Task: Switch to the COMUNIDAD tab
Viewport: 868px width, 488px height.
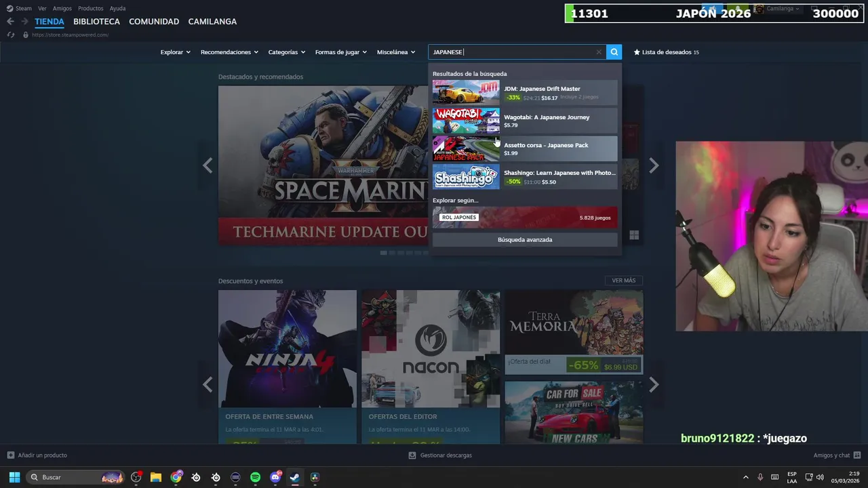Action: (154, 22)
